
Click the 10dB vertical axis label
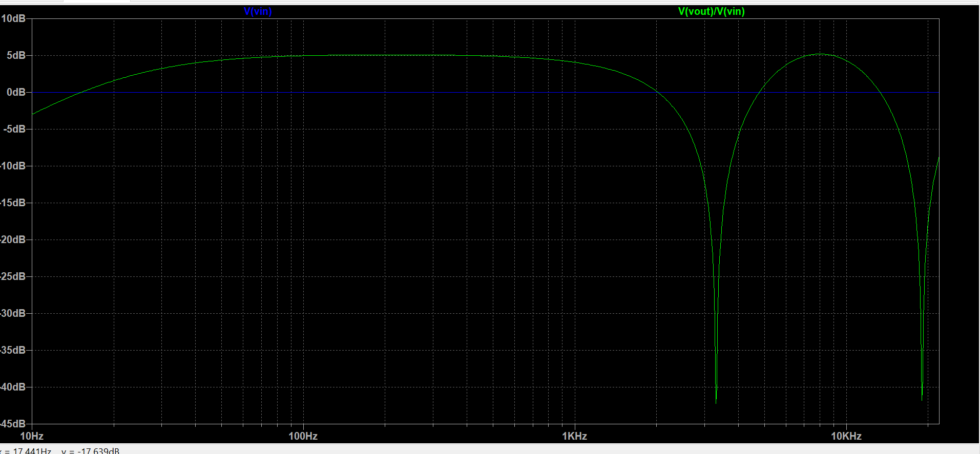click(13, 18)
